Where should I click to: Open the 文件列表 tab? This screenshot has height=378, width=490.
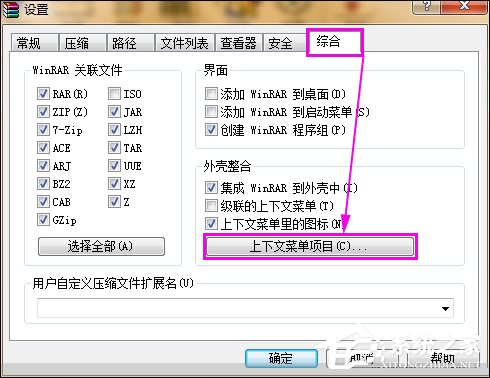click(x=185, y=43)
